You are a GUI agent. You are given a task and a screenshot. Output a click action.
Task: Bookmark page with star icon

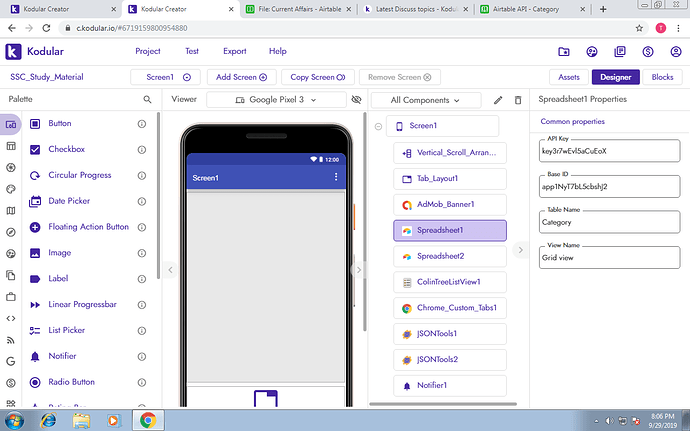pyautogui.click(x=639, y=28)
